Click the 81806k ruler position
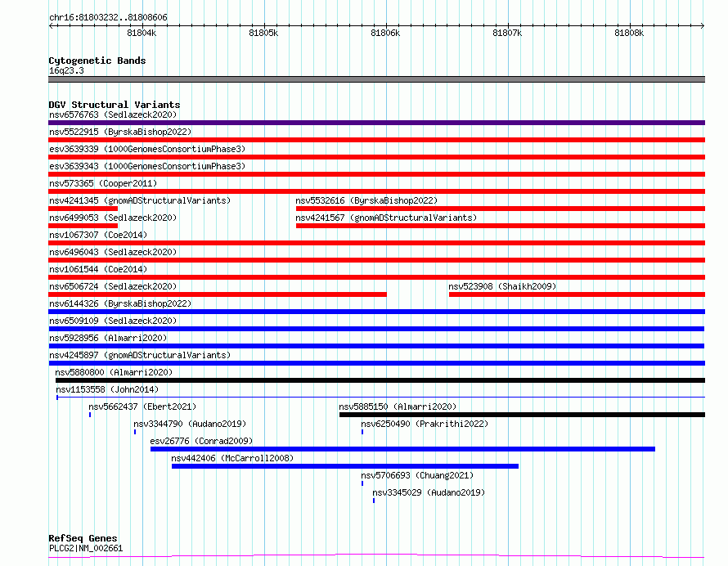The width and height of the screenshot is (728, 566). point(385,33)
